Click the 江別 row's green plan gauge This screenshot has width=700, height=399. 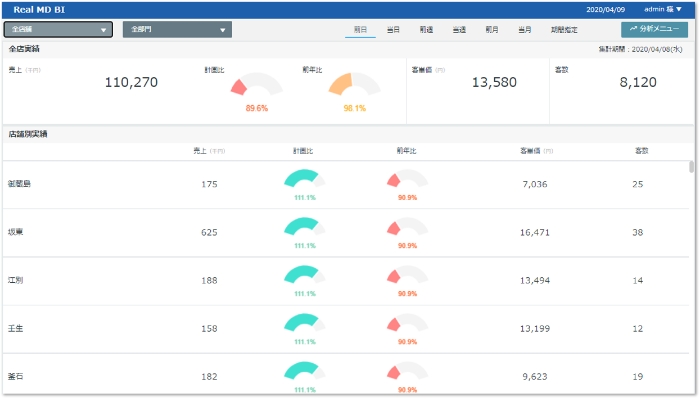pos(305,275)
